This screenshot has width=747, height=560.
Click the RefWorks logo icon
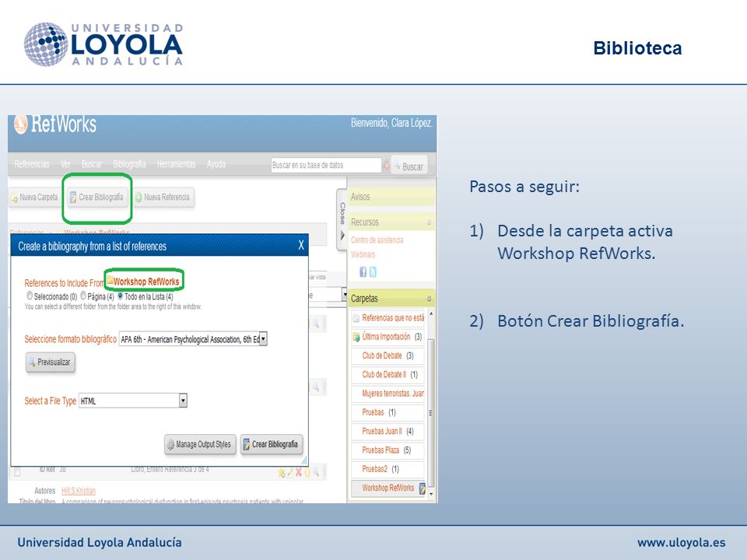pos(20,124)
